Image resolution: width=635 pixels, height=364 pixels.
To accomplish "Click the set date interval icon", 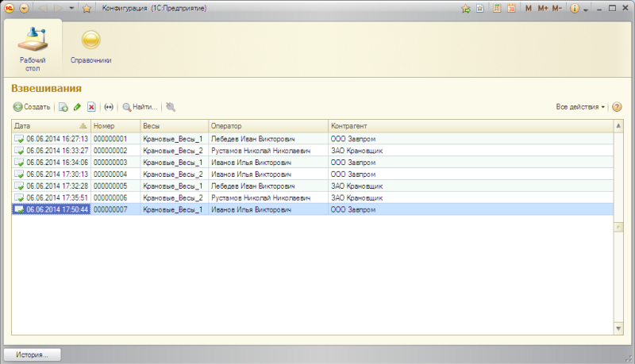I will click(109, 107).
